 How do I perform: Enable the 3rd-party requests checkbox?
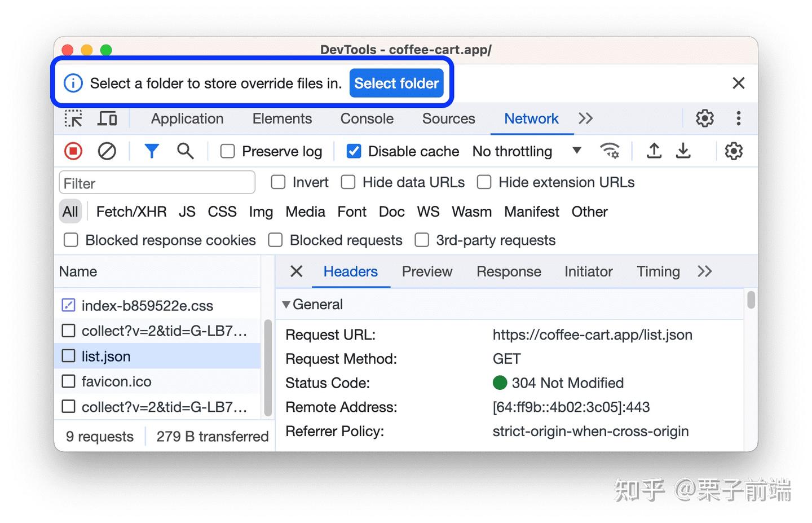(422, 240)
